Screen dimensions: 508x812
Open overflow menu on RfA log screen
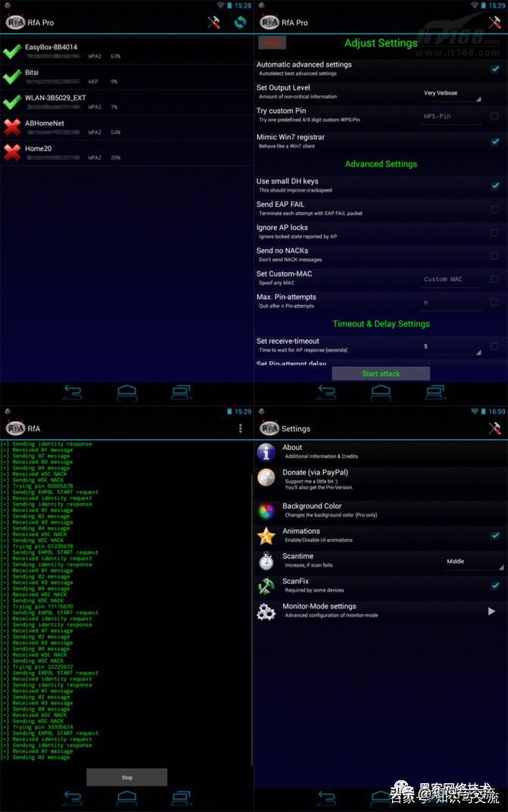coord(240,428)
